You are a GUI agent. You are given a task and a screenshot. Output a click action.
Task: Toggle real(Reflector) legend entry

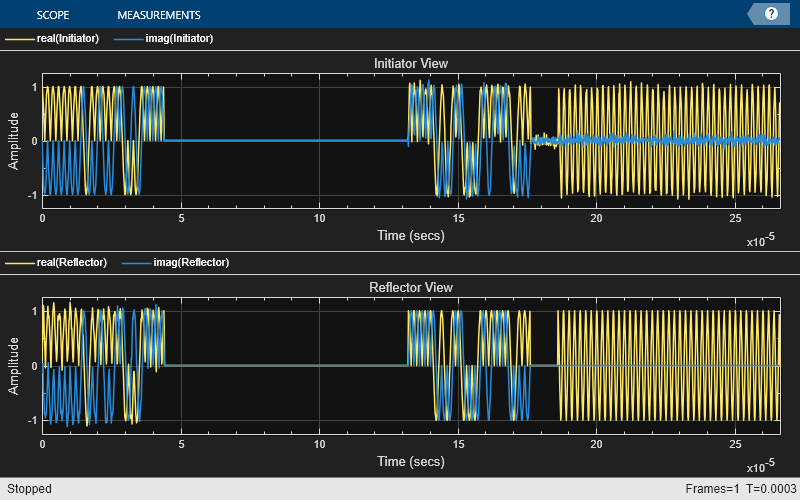72,262
